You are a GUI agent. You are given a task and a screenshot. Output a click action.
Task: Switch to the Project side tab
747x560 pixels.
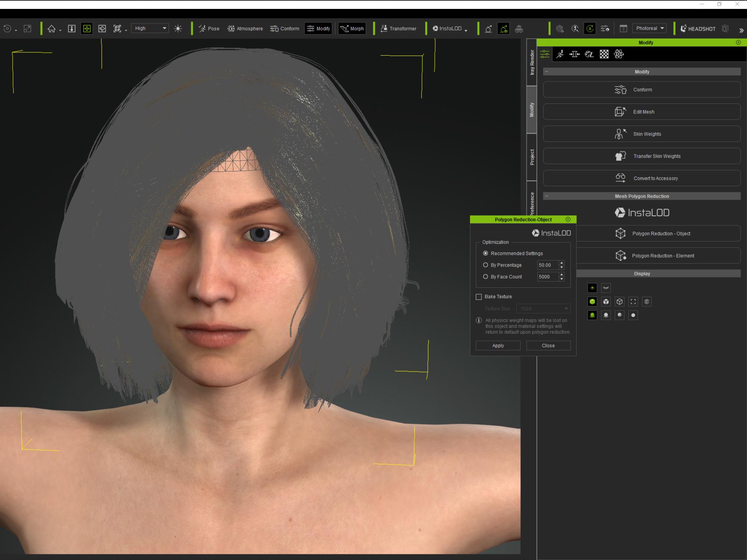pyautogui.click(x=532, y=157)
